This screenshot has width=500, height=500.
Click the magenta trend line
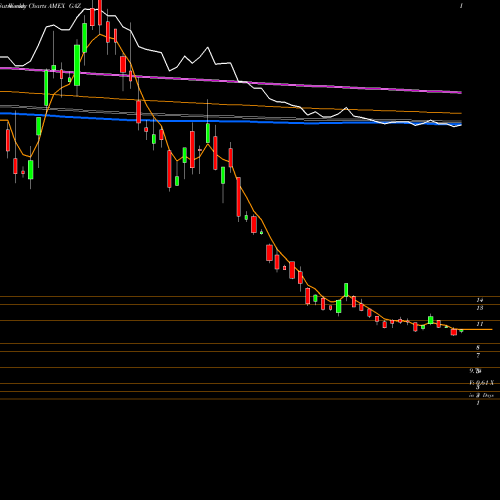pyautogui.click(x=231, y=80)
